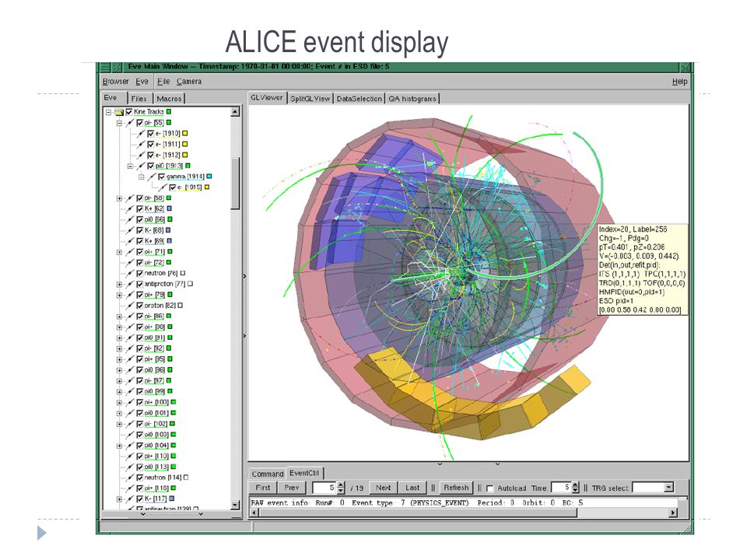
Task: Click the track icon beside pi0 [1913]
Action: click(141, 166)
